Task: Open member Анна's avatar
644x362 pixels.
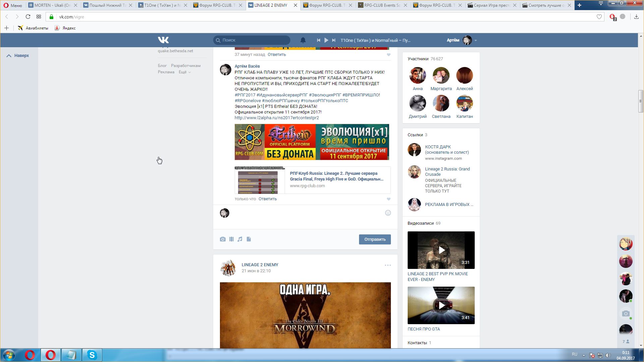Action: click(417, 75)
